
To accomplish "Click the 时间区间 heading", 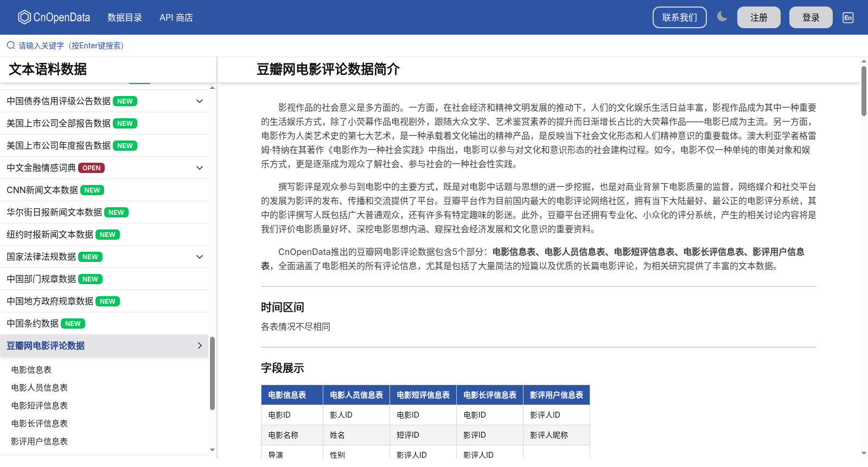I will (x=283, y=308).
